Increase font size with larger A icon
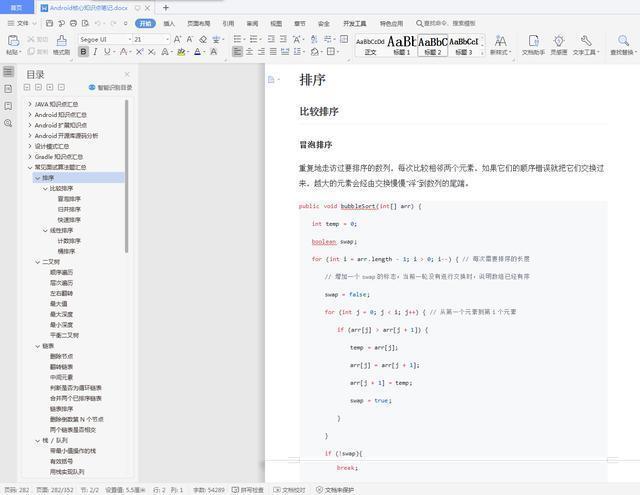 [177, 39]
